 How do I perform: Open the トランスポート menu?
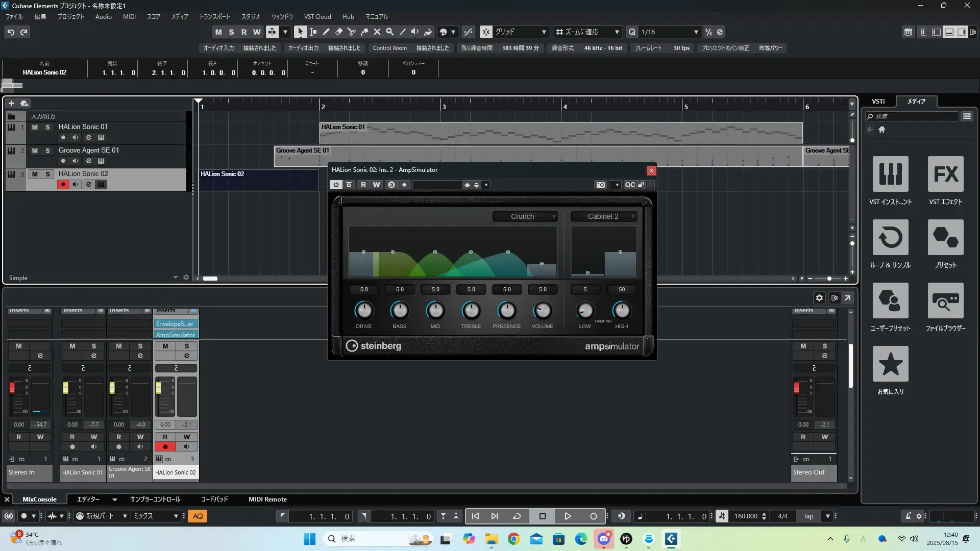point(214,16)
